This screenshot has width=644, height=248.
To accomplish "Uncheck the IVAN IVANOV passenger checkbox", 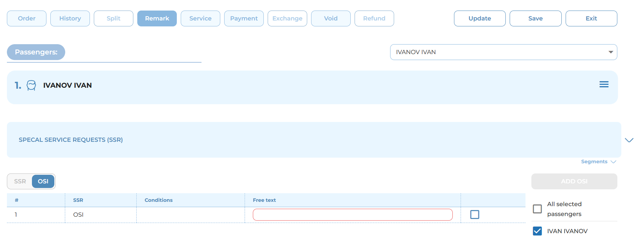I will point(537,231).
